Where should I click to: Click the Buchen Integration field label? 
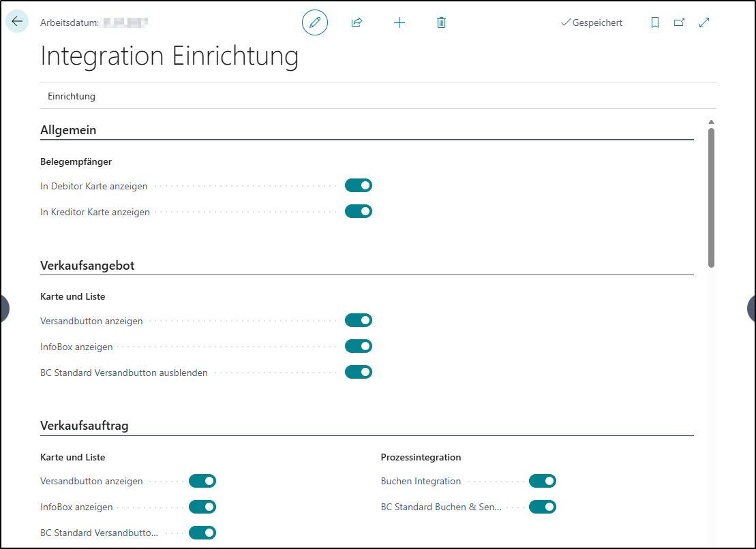[421, 481]
